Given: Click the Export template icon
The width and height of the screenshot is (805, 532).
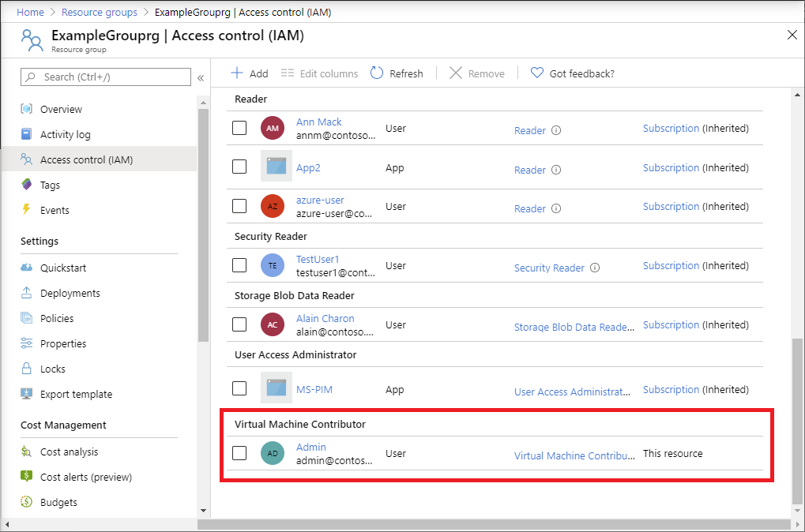Looking at the screenshot, I should 27,394.
